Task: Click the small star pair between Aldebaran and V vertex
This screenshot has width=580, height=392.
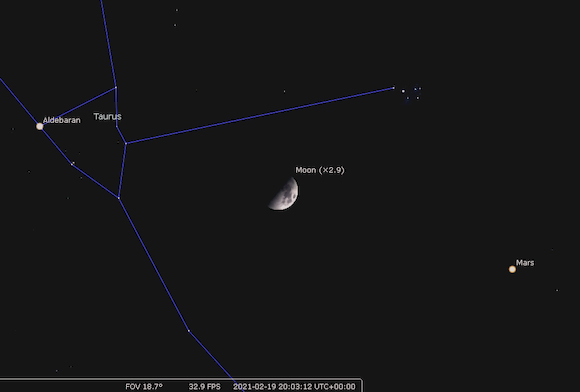Action: [x=72, y=163]
